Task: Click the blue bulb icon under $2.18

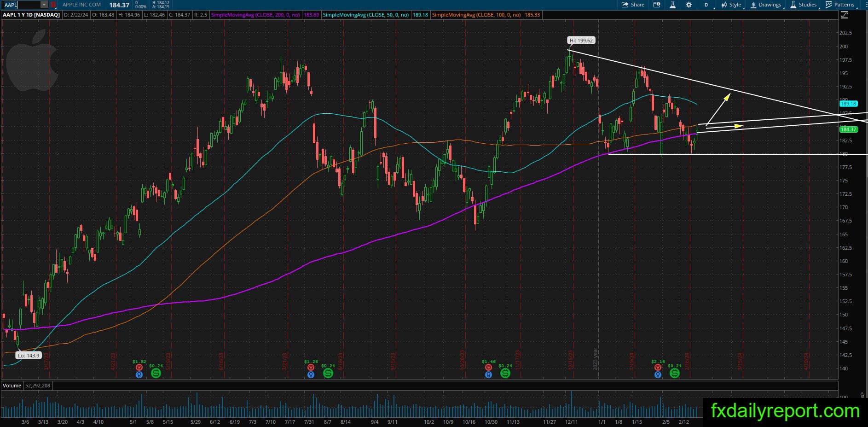Action: point(658,374)
